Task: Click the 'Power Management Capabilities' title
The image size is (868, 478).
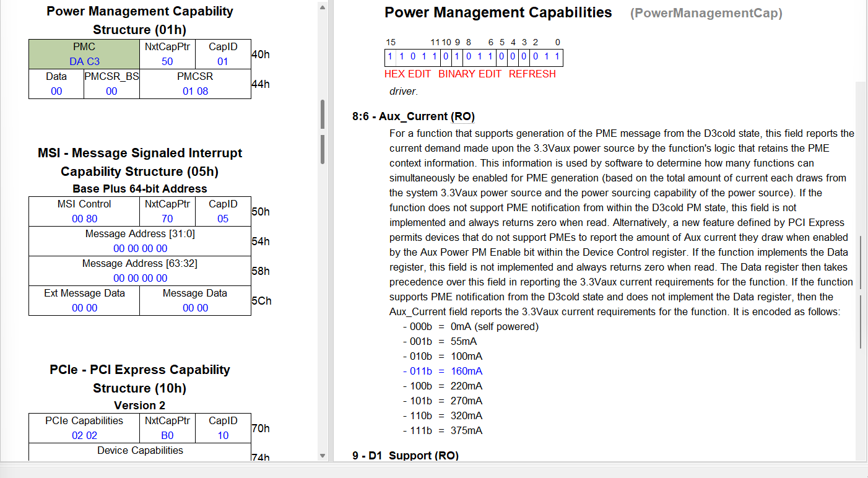Action: pos(498,12)
